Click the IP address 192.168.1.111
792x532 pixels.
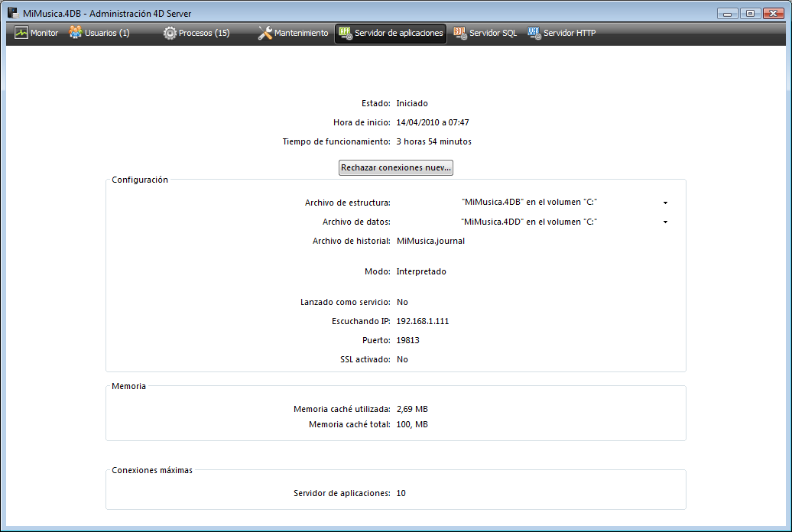click(x=422, y=321)
